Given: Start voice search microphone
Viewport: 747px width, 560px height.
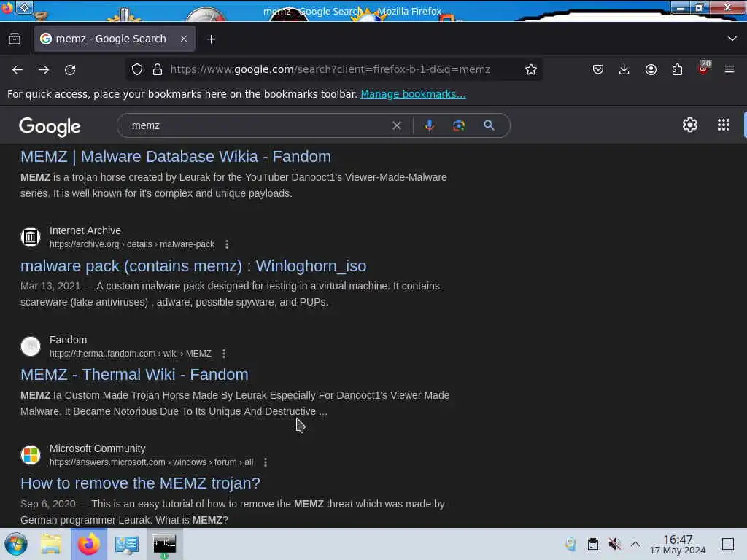Looking at the screenshot, I should (429, 125).
